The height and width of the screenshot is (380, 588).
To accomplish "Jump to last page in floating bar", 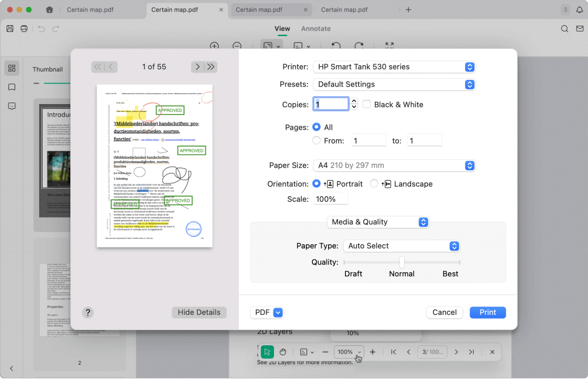I will [x=471, y=352].
